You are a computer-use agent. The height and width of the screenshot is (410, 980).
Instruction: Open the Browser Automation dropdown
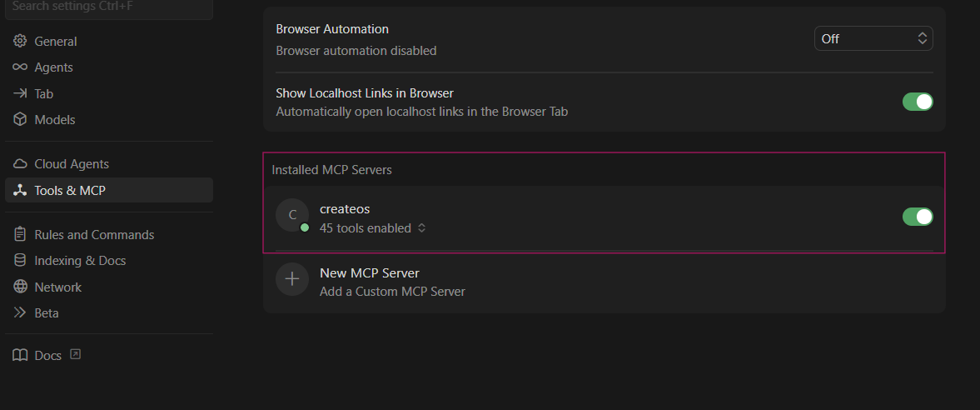873,38
